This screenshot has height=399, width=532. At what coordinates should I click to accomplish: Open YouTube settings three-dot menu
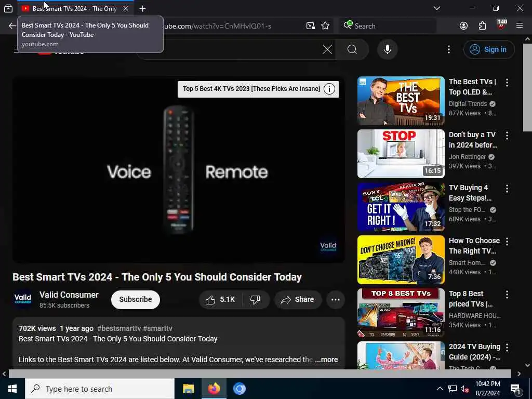(448, 49)
